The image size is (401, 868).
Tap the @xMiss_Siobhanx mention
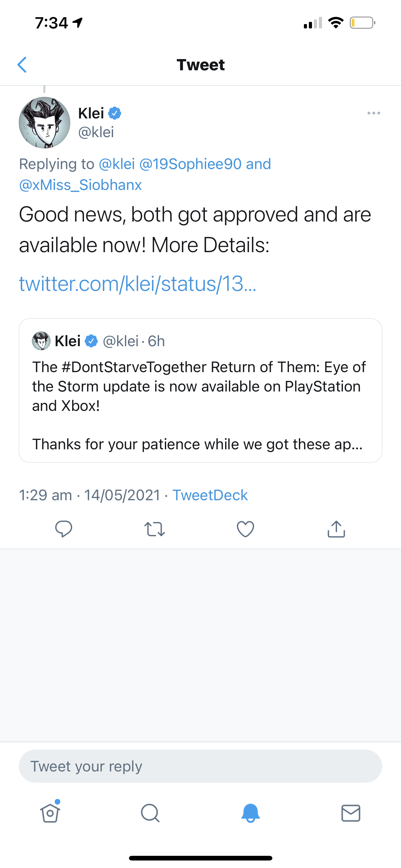[x=81, y=185]
